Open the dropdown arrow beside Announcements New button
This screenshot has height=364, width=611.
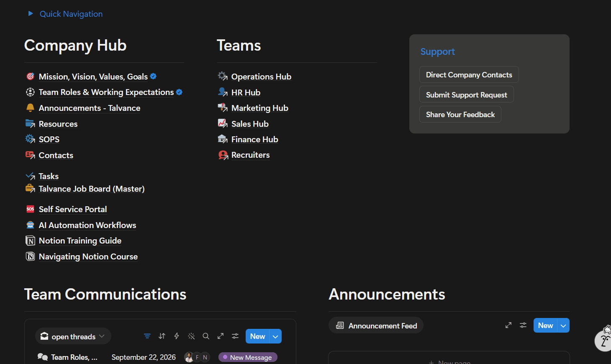point(563,326)
